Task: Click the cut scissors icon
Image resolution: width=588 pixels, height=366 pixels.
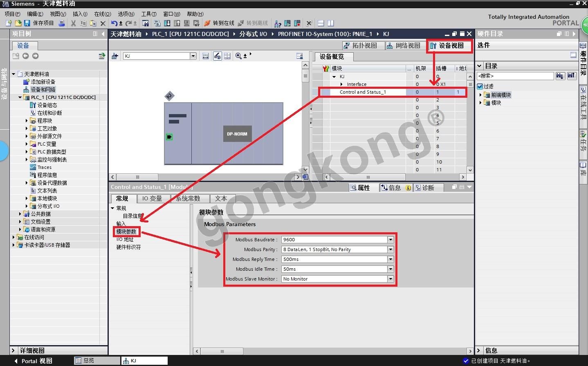Action: (74, 23)
